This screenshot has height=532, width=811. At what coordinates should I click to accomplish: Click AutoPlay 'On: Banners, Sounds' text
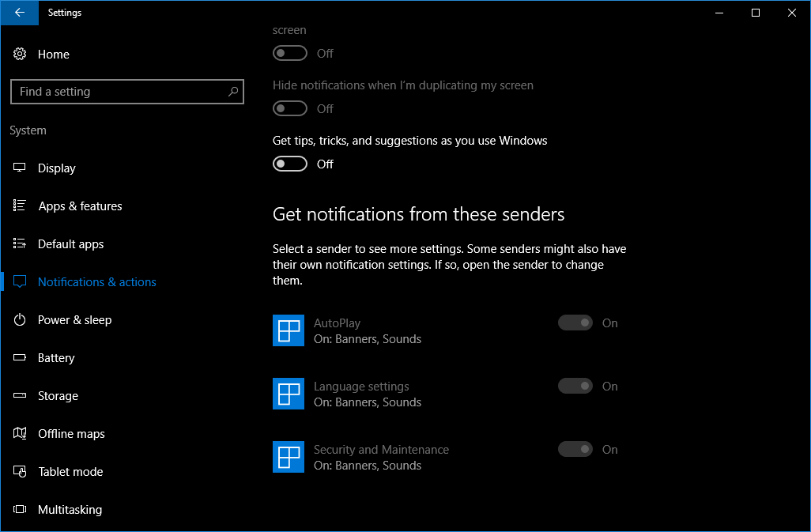[368, 339]
